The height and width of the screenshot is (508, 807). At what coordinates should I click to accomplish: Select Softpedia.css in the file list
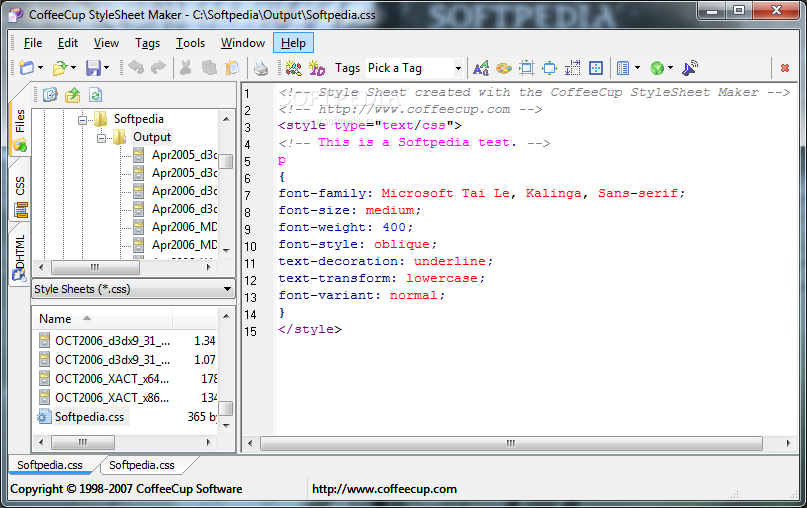pyautogui.click(x=90, y=417)
